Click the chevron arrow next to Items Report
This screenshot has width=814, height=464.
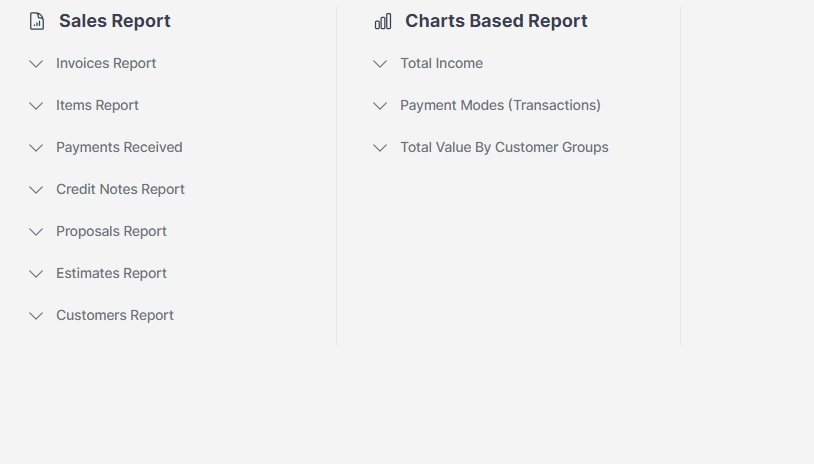coord(36,106)
